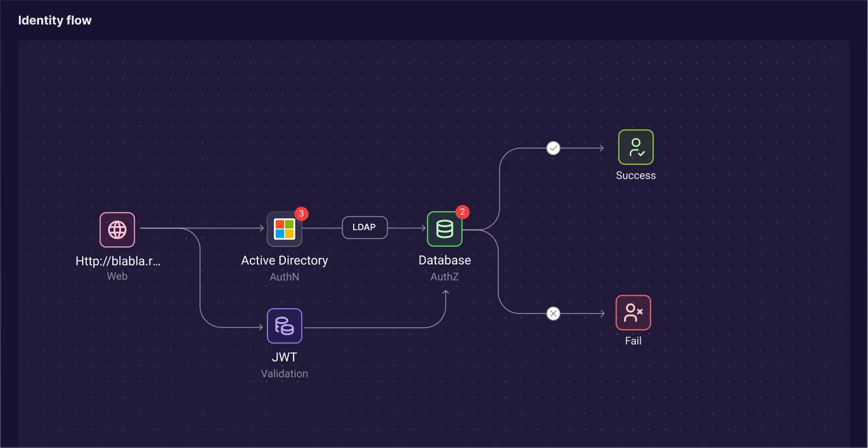
Task: Click the Identity flow heading
Action: click(x=55, y=20)
